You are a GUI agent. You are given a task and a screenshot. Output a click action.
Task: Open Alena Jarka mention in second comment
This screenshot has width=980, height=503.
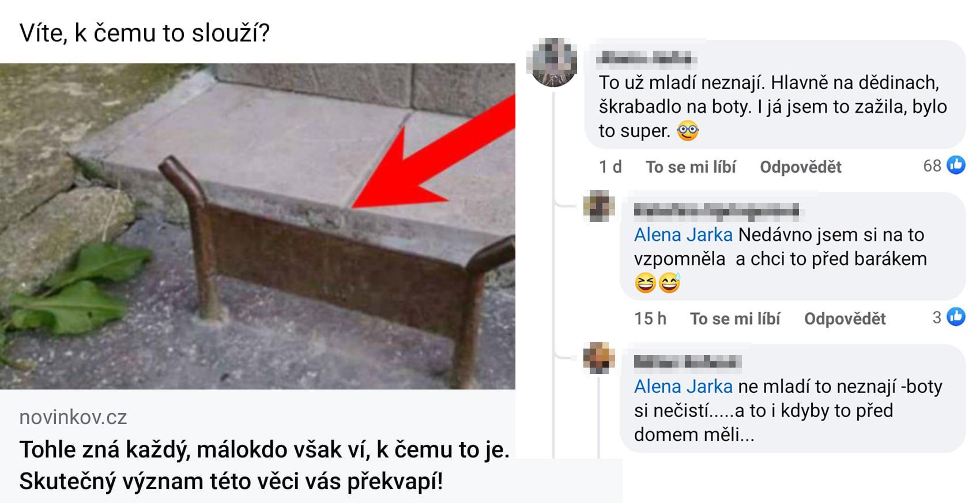(683, 235)
